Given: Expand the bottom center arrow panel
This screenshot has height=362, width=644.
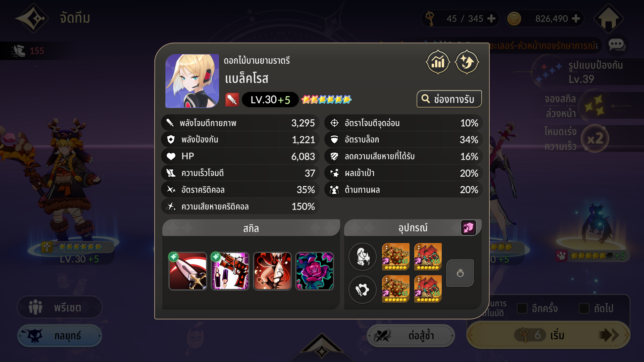Looking at the screenshot, I should tap(322, 347).
